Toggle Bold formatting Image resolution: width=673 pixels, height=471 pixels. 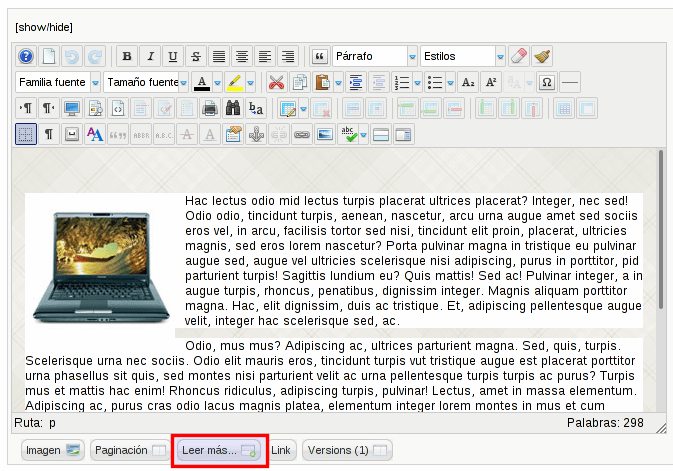(x=127, y=56)
